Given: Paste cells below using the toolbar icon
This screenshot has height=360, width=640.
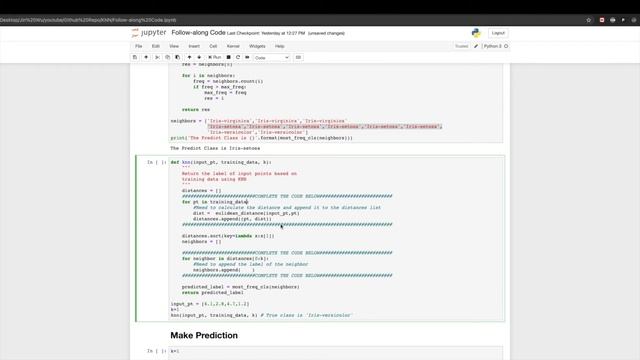Looking at the screenshot, I should 178,58.
